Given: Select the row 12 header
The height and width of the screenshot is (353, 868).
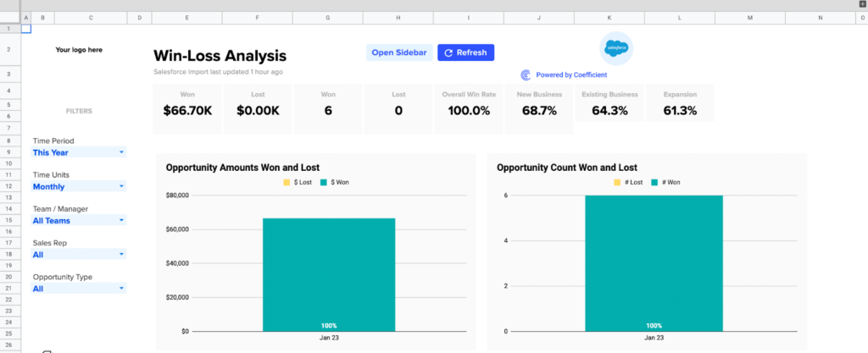Looking at the screenshot, I should click(x=9, y=186).
